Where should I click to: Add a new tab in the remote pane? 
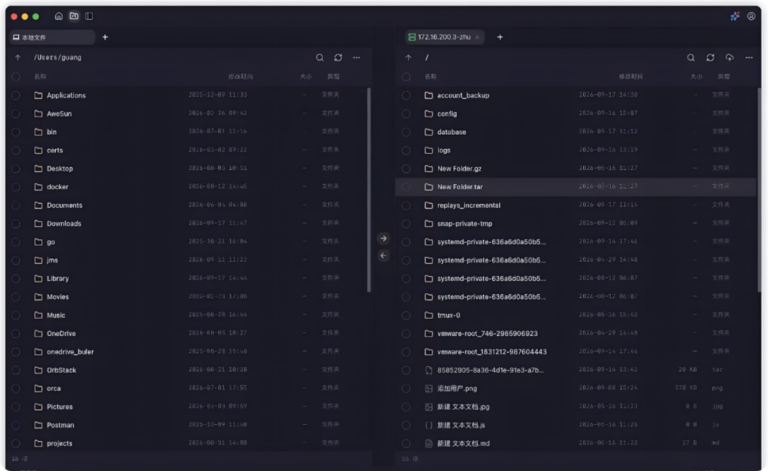500,37
